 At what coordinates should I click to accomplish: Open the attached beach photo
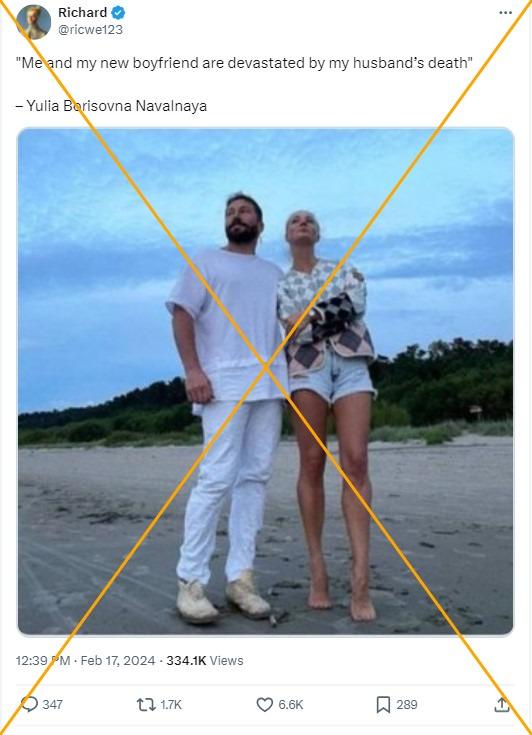click(266, 381)
